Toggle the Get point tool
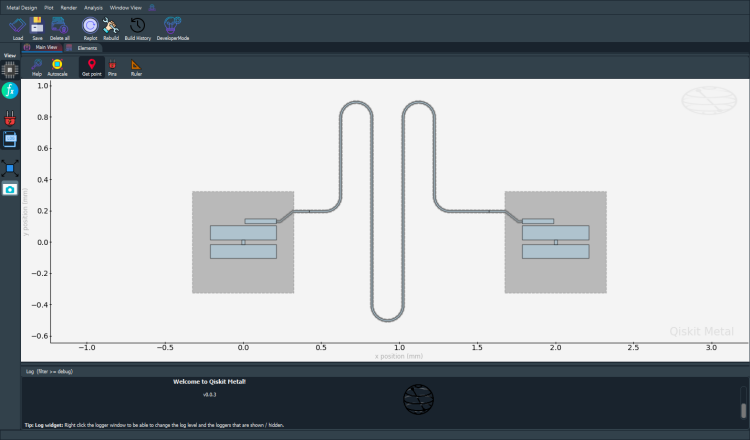Screen dimensions: 750x440 pyautogui.click(x=92, y=67)
